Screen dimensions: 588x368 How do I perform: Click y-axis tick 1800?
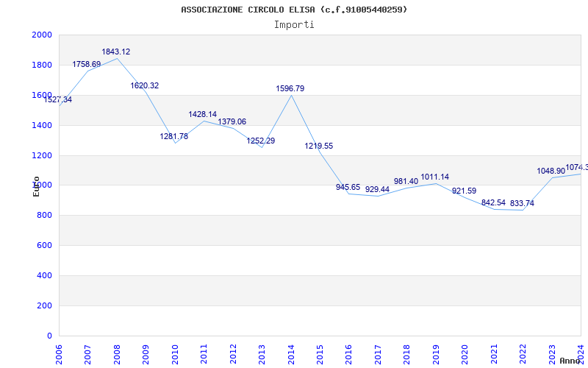tap(42, 65)
